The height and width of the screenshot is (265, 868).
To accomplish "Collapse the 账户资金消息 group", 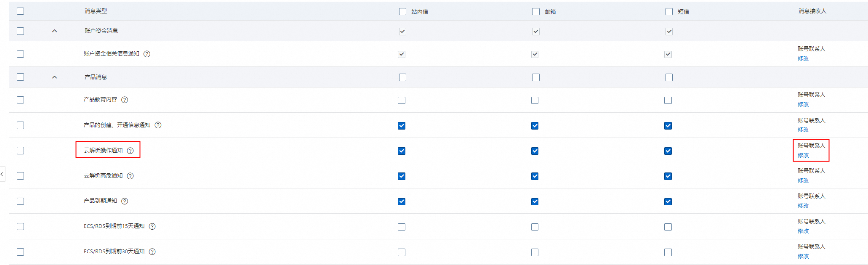I will (x=54, y=31).
